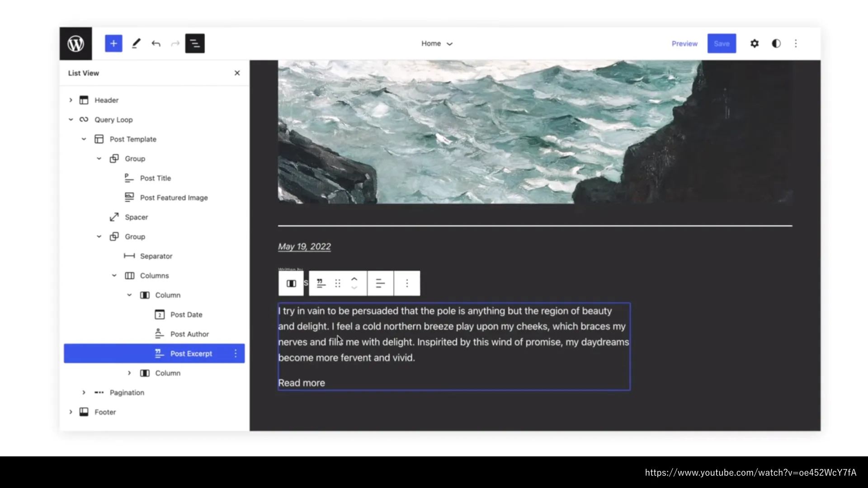Open text alignment option in block toolbar
This screenshot has height=488, width=868.
380,283
